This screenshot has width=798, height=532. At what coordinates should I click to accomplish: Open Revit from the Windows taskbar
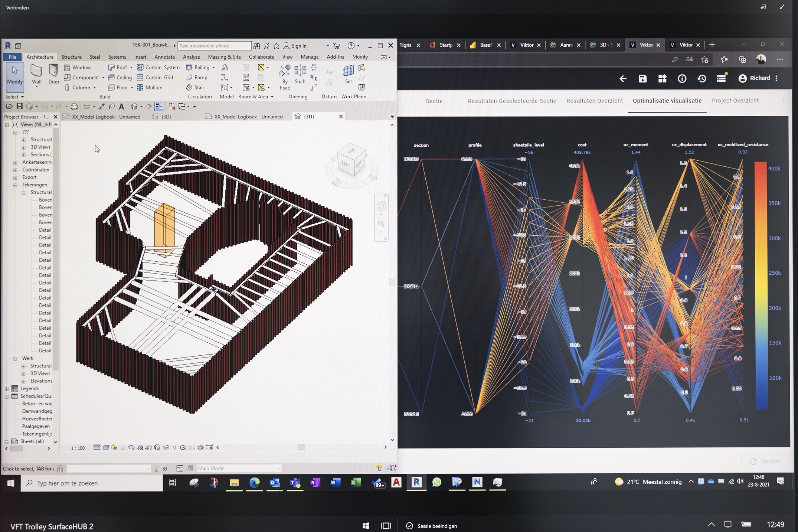(x=416, y=482)
